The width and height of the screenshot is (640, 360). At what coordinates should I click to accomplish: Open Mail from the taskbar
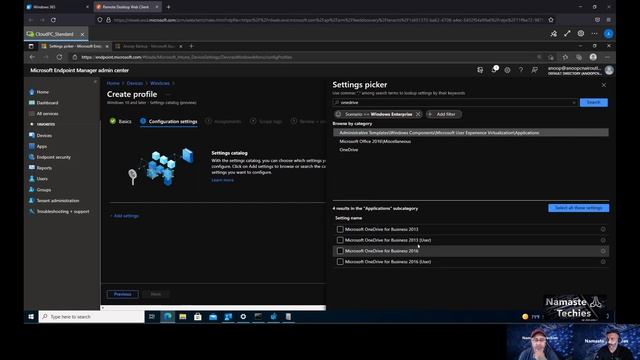(x=213, y=317)
